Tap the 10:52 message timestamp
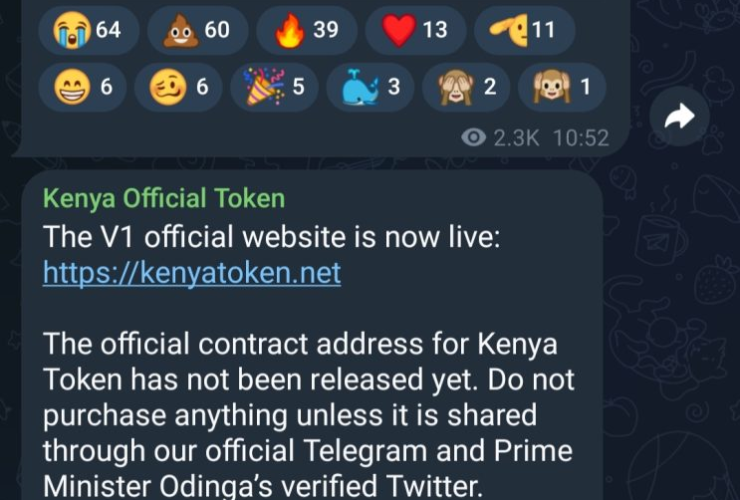The height and width of the screenshot is (500, 740). click(x=581, y=138)
